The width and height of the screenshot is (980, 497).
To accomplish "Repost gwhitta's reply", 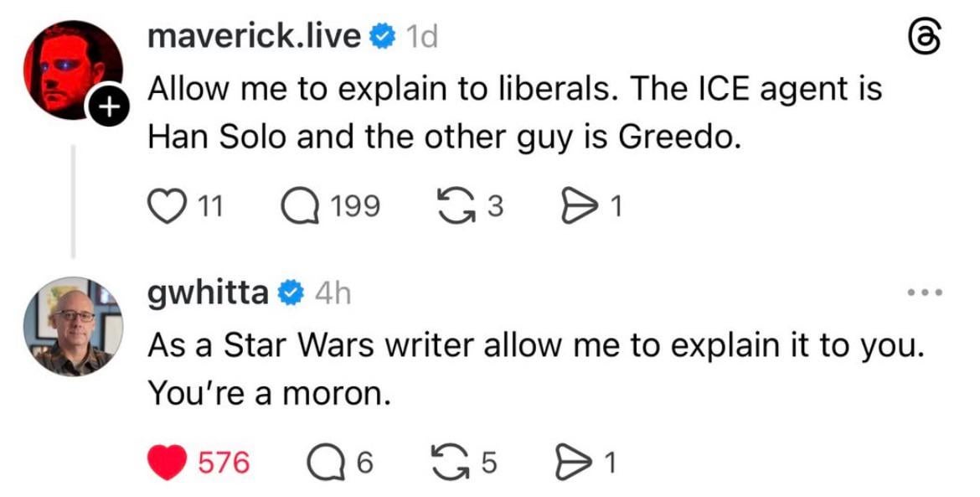I will [x=453, y=462].
